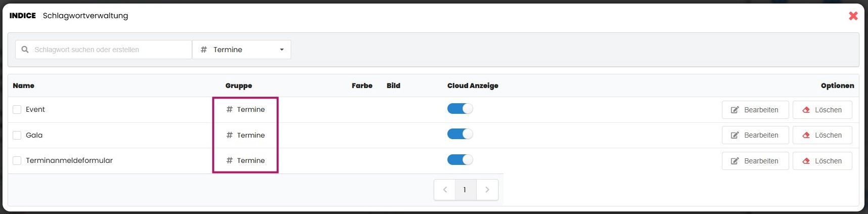Select the Gala row checkbox
Screen dimensions: 868x214
coord(17,135)
